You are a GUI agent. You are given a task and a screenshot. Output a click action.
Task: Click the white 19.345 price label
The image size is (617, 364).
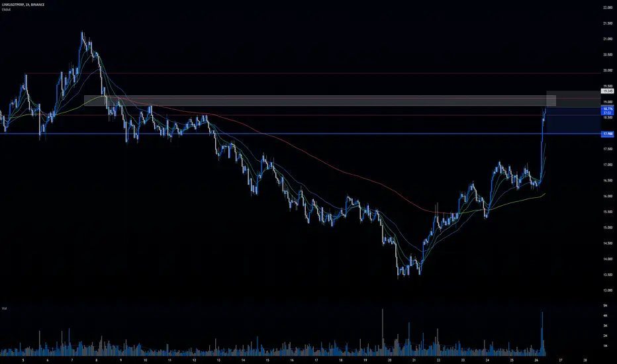tap(608, 91)
